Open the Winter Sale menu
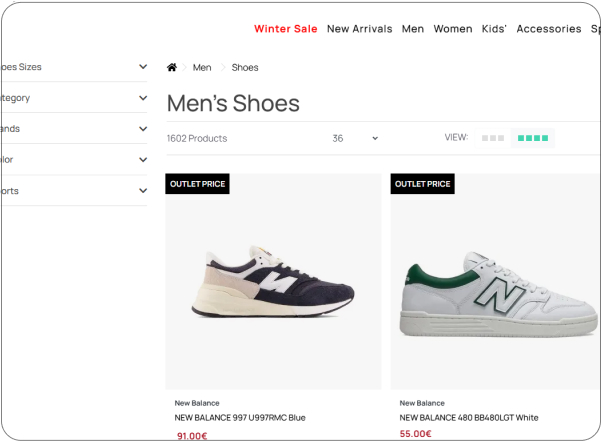 coord(286,29)
